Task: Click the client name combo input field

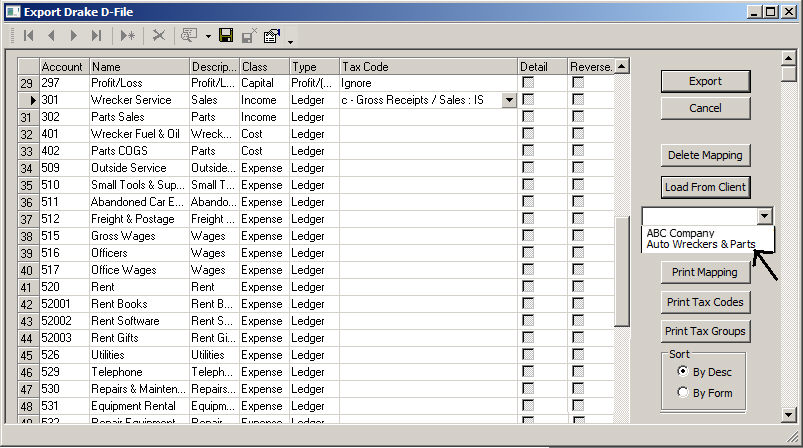Action: click(x=700, y=216)
